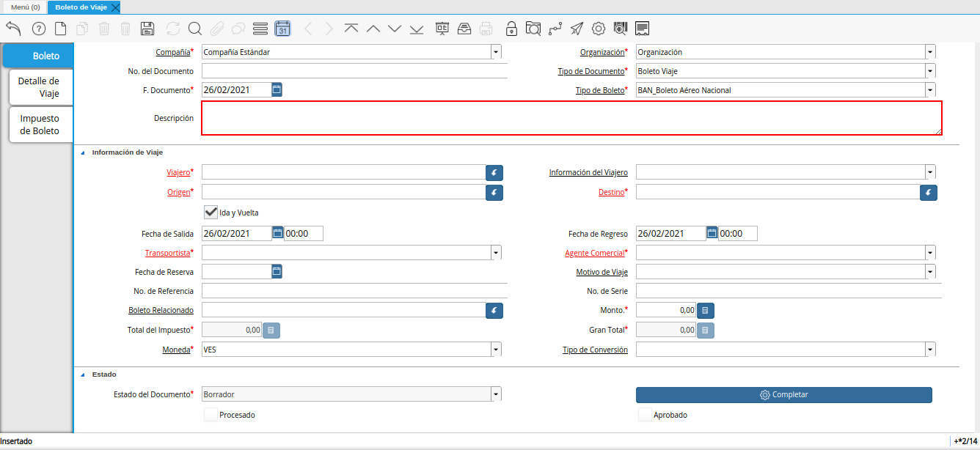The width and height of the screenshot is (980, 450).
Task: Open the help icon in toolbar
Action: [x=39, y=29]
